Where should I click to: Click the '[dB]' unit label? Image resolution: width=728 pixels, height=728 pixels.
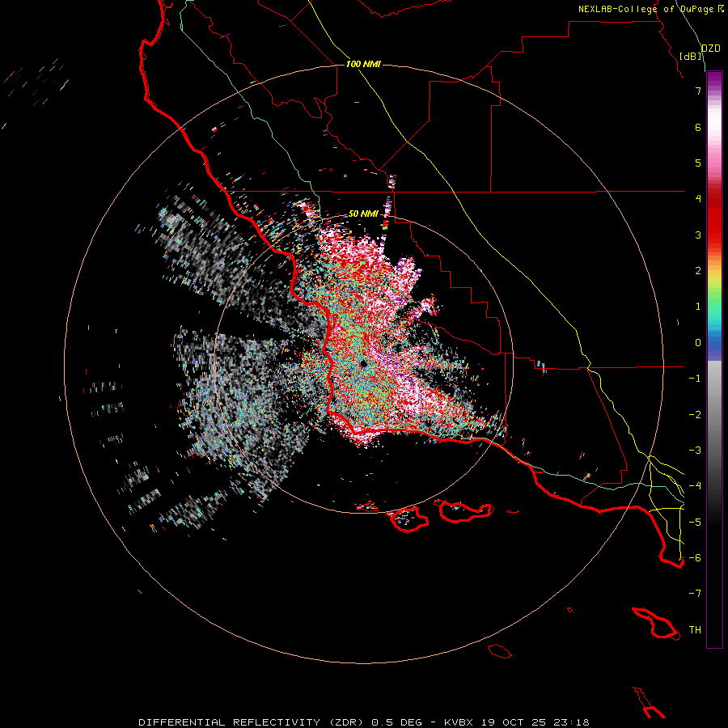tap(691, 56)
